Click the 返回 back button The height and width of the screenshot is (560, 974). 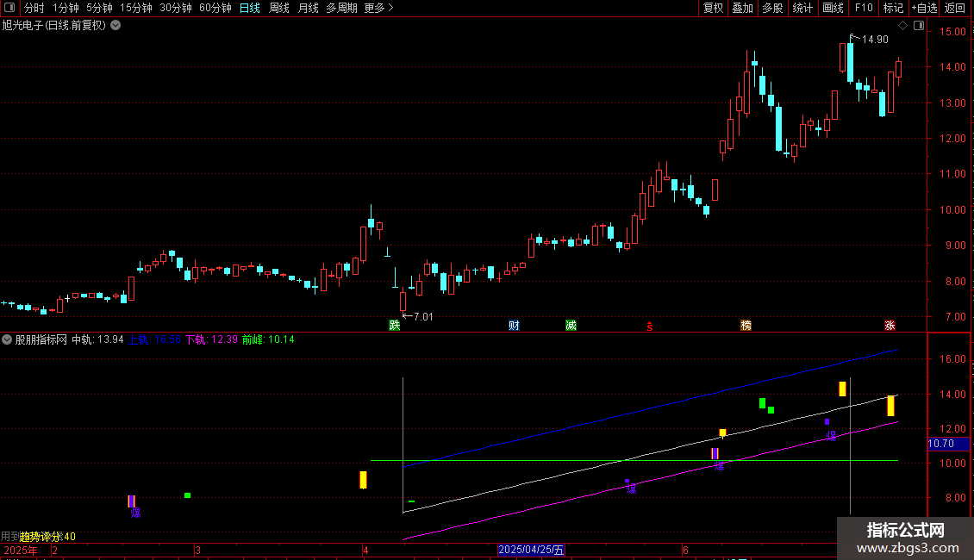955,8
